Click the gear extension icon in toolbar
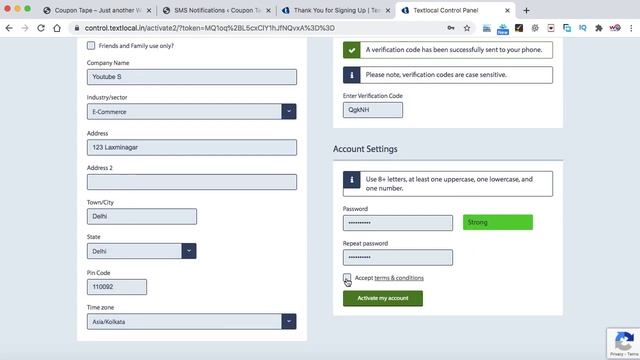The width and height of the screenshot is (640, 360). (x=535, y=28)
